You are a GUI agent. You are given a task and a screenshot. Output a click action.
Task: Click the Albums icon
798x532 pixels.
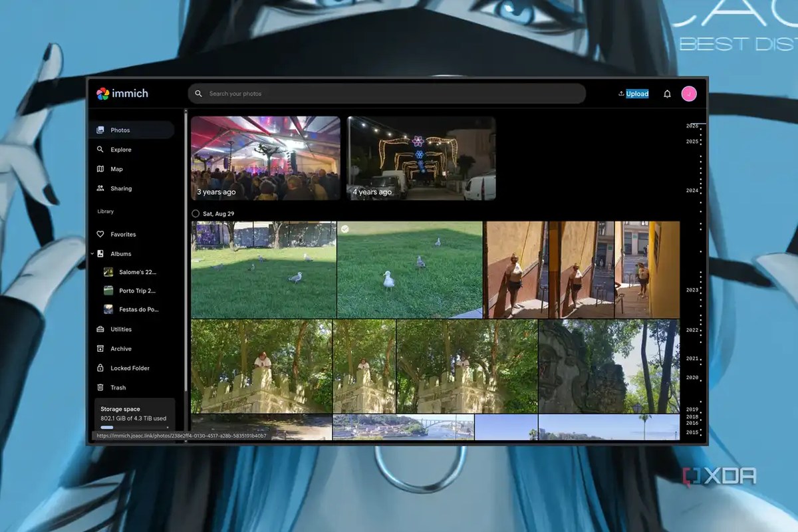coord(100,253)
